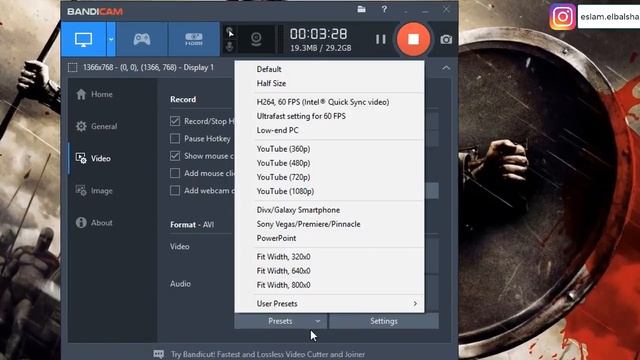Toggle webcam overlay icon
Screen dimensions: 640x360
point(256,39)
